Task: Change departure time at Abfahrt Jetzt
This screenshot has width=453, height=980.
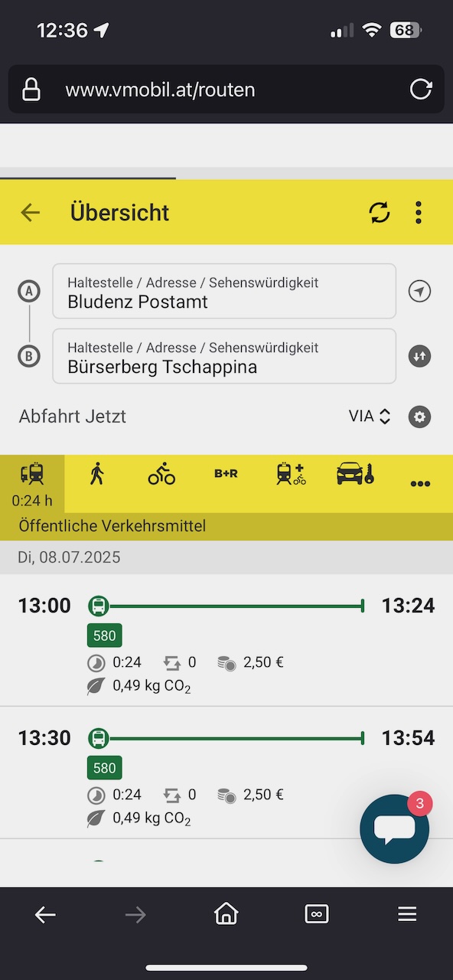Action: point(73,416)
